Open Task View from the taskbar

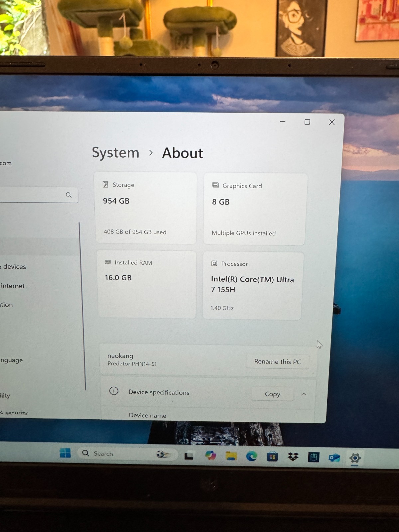189,455
